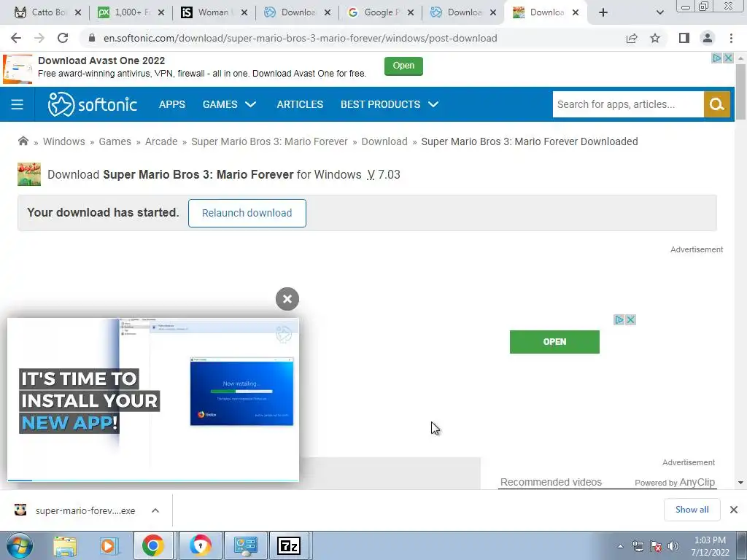
Task: Open File Explorer from taskbar
Action: point(65,545)
